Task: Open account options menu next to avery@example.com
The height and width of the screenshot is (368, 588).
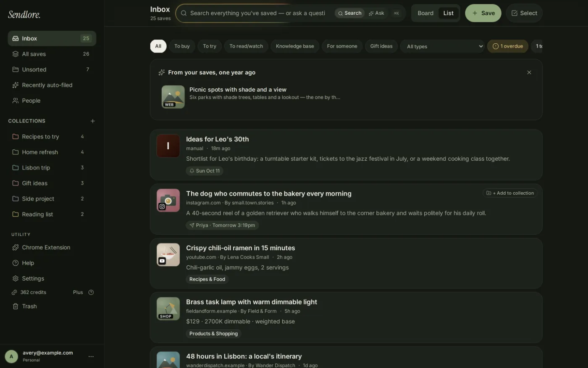Action: point(91,356)
